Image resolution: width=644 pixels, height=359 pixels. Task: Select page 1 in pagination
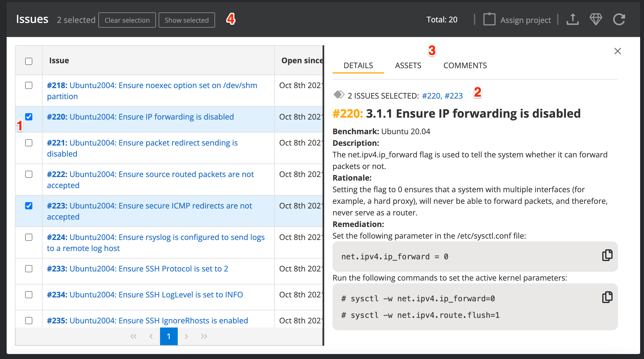169,336
